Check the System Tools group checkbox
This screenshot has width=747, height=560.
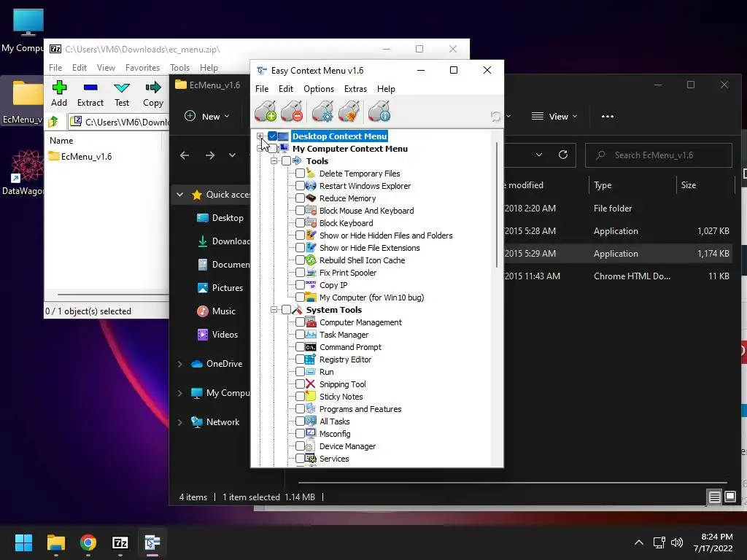(x=286, y=310)
